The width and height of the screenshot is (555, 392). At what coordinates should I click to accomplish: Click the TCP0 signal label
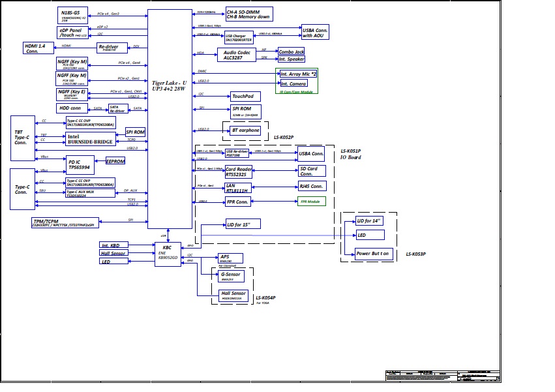(131, 140)
